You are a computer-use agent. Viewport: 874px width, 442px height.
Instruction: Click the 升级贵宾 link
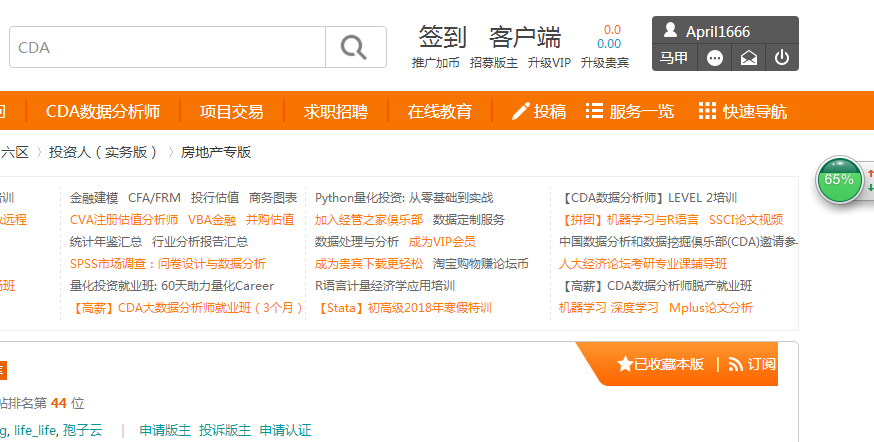point(605,63)
